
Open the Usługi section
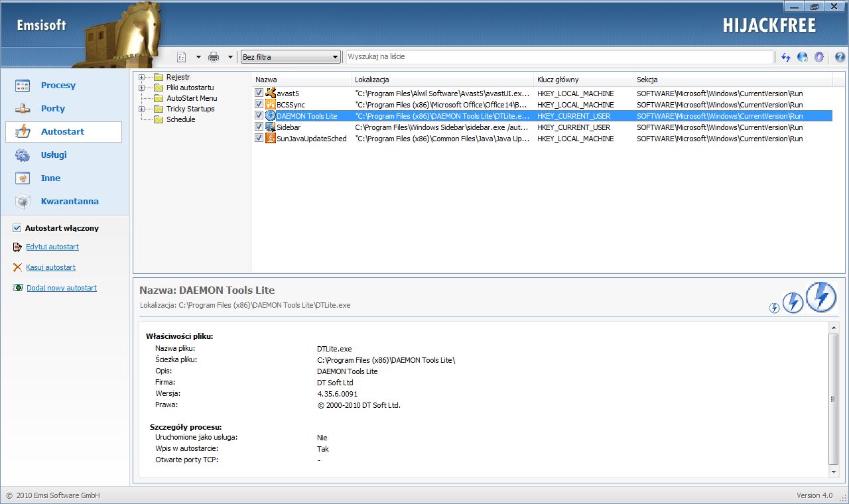[x=64, y=155]
